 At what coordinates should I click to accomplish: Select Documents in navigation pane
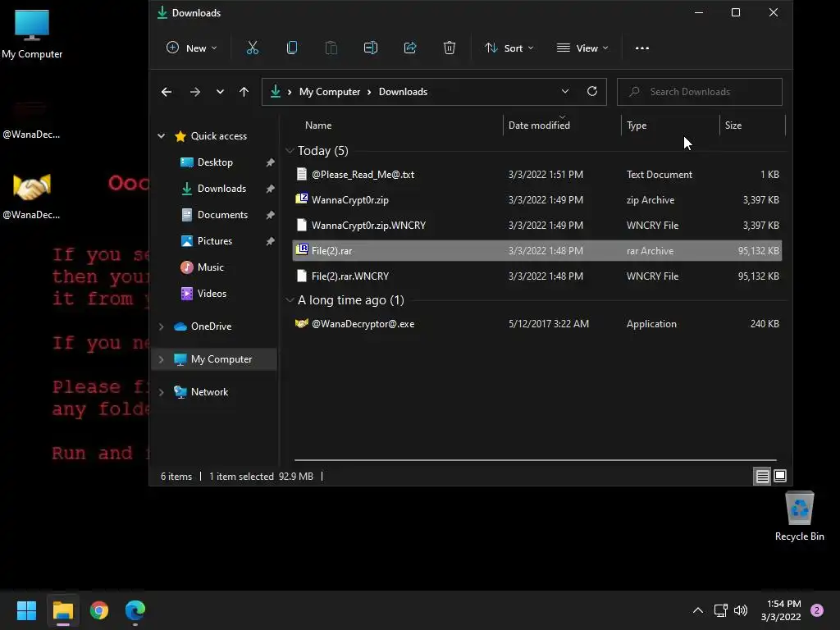point(222,215)
